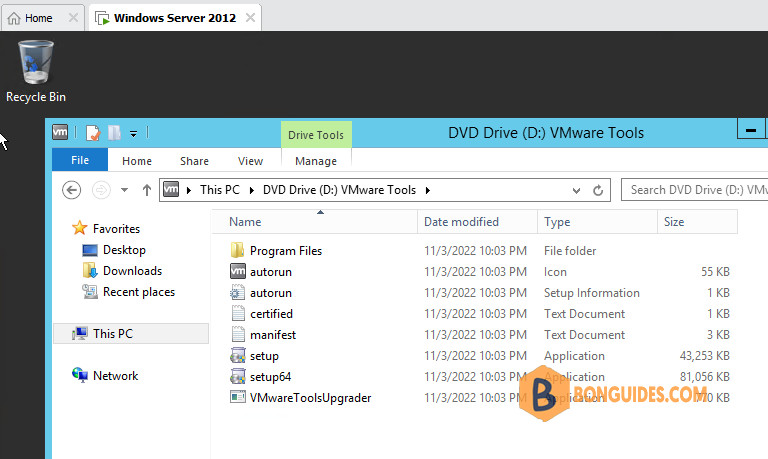768x459 pixels.
Task: Sort by the Name column header
Action: coord(315,222)
